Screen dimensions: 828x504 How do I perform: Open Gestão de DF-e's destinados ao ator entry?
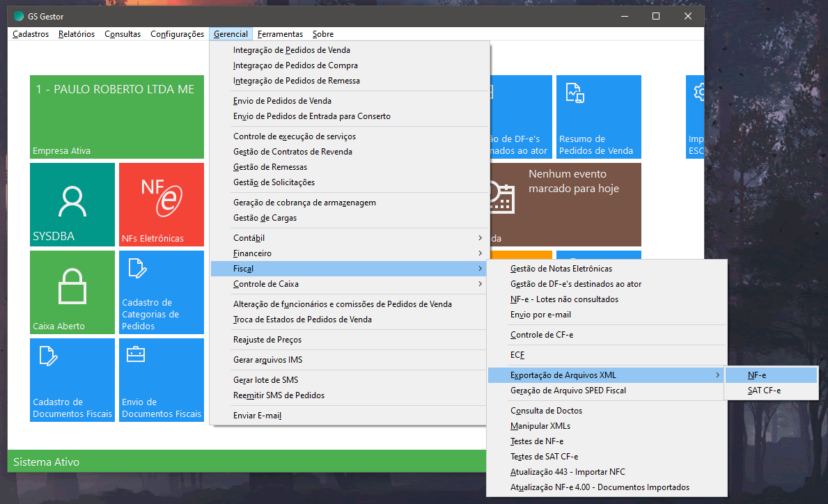606,284
